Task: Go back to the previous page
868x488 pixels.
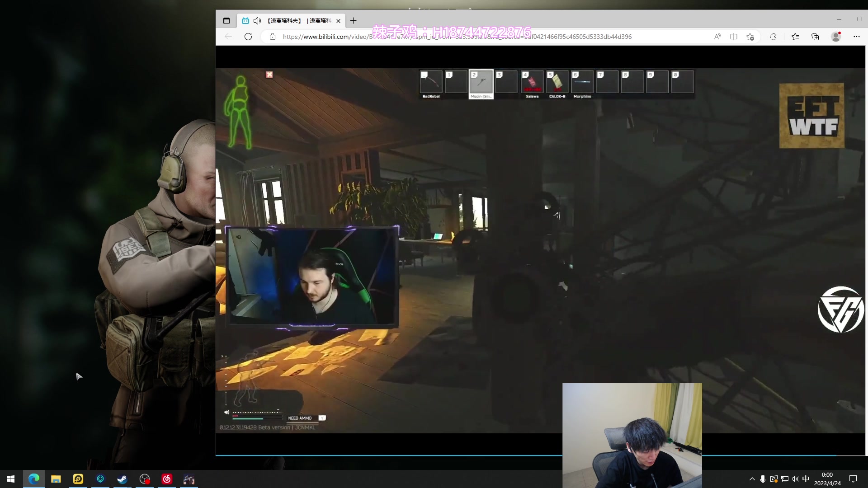Action: [x=228, y=37]
